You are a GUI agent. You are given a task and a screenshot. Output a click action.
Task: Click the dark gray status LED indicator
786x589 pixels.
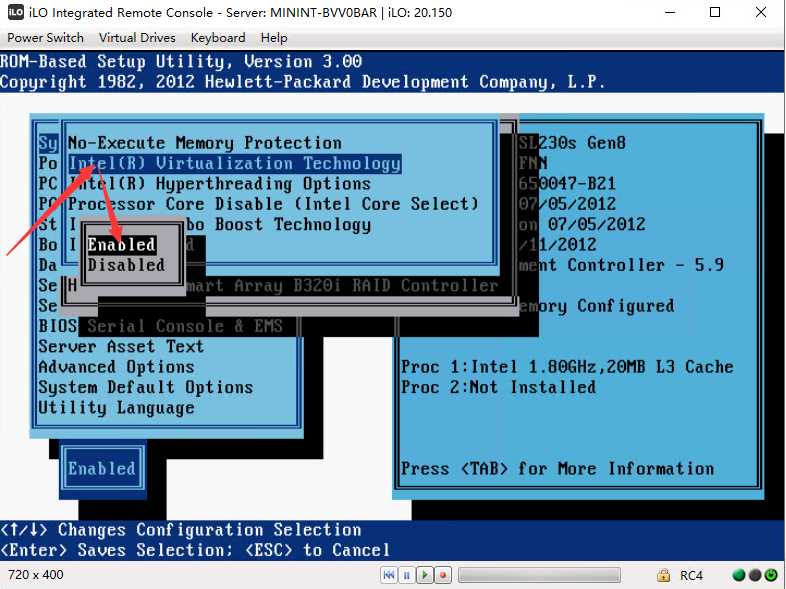click(x=755, y=575)
